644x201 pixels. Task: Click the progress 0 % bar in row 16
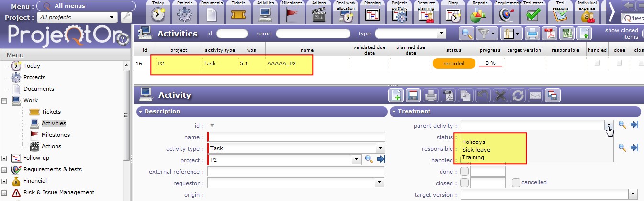tap(490, 63)
